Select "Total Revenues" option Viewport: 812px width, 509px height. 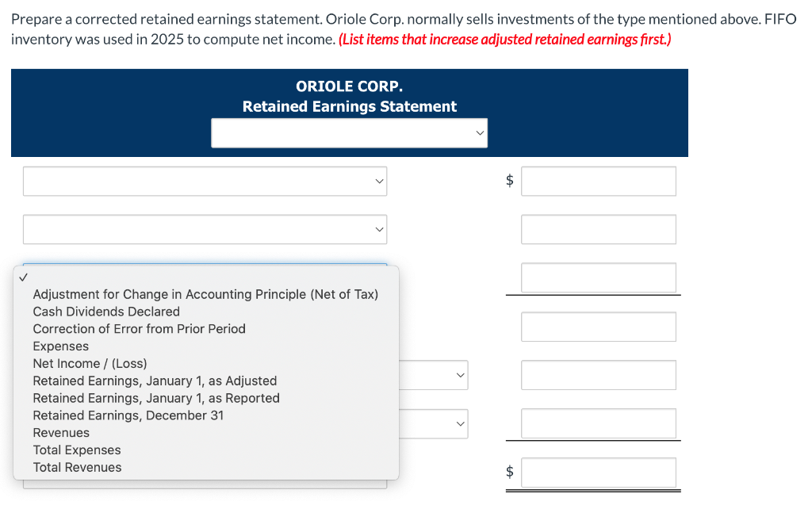pyautogui.click(x=77, y=467)
